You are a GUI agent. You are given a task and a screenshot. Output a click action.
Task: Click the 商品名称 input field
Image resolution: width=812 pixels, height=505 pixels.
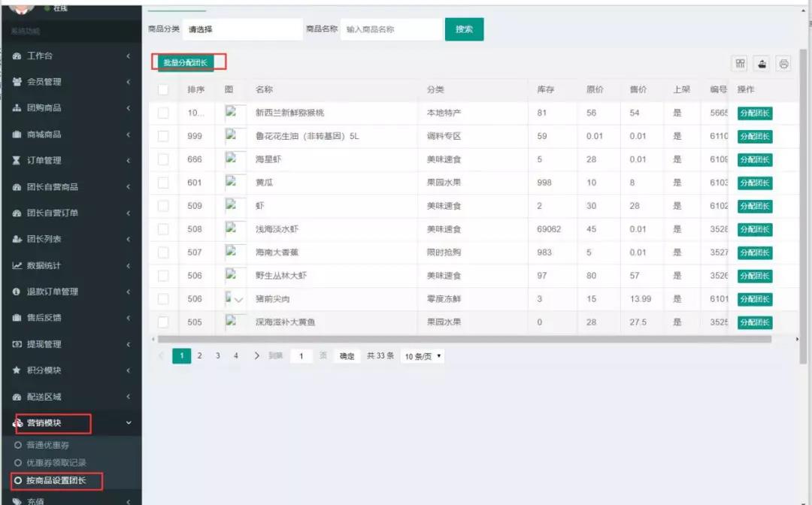pos(391,29)
